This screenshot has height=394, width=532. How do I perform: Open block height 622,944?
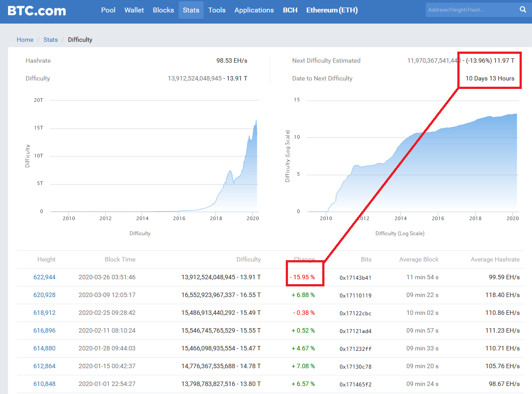44,277
